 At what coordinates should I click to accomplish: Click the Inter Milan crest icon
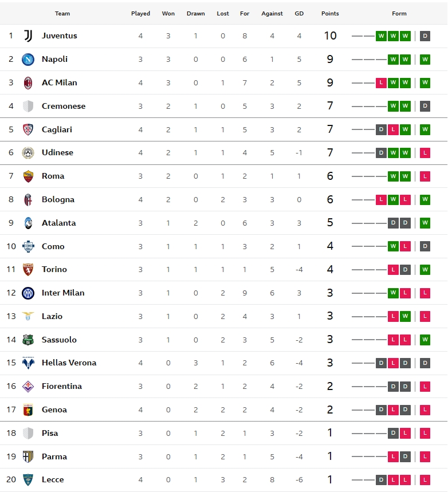click(28, 293)
